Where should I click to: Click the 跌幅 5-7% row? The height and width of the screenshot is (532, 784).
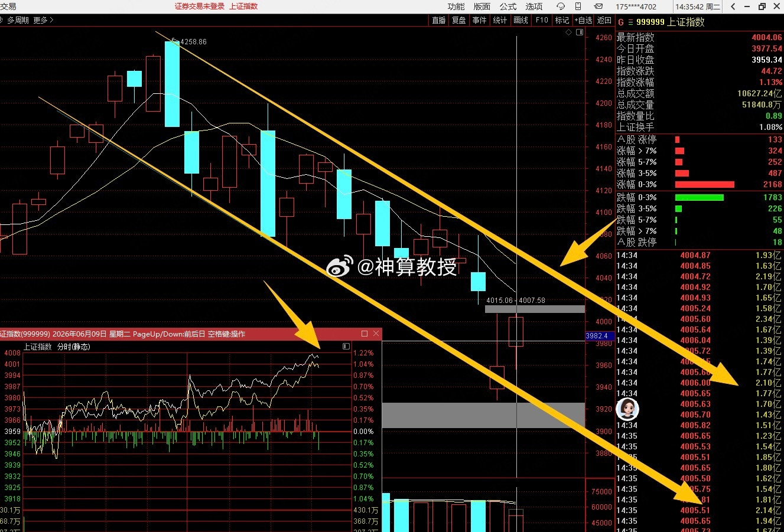(700, 220)
